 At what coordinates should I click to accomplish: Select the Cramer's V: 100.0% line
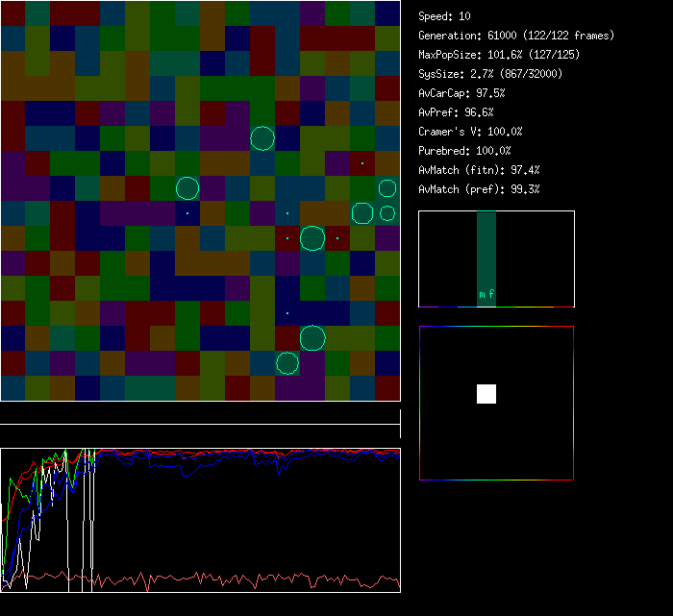click(470, 132)
